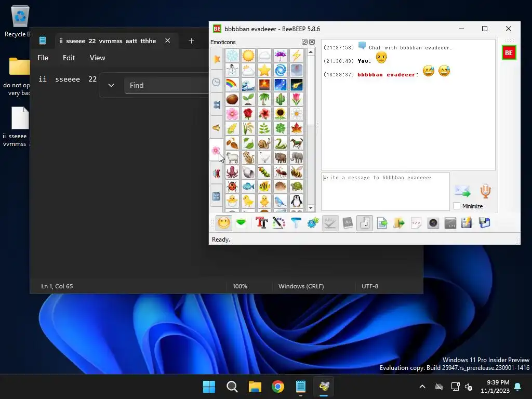This screenshot has width=532, height=399.
Task: Open taskbar Search
Action: (232, 387)
